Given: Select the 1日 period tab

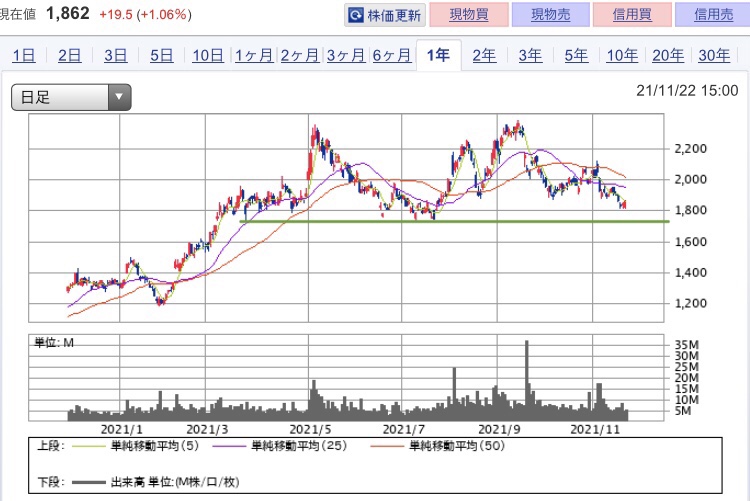Looking at the screenshot, I should (x=23, y=56).
